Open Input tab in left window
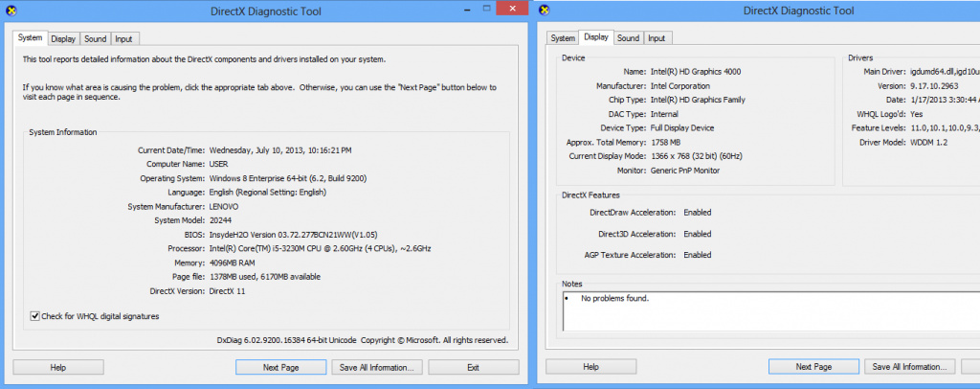Image resolution: width=980 pixels, height=389 pixels. point(123,38)
